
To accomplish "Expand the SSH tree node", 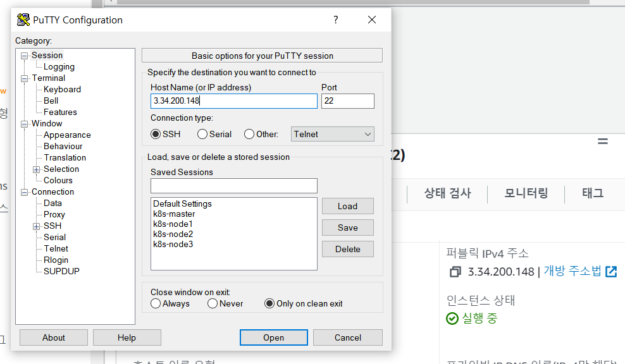I will [36, 226].
